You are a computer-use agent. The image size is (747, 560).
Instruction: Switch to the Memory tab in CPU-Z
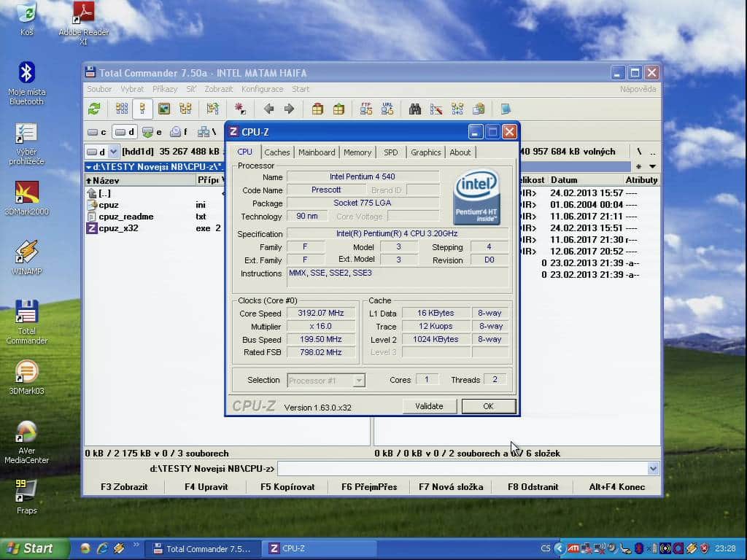tap(357, 152)
